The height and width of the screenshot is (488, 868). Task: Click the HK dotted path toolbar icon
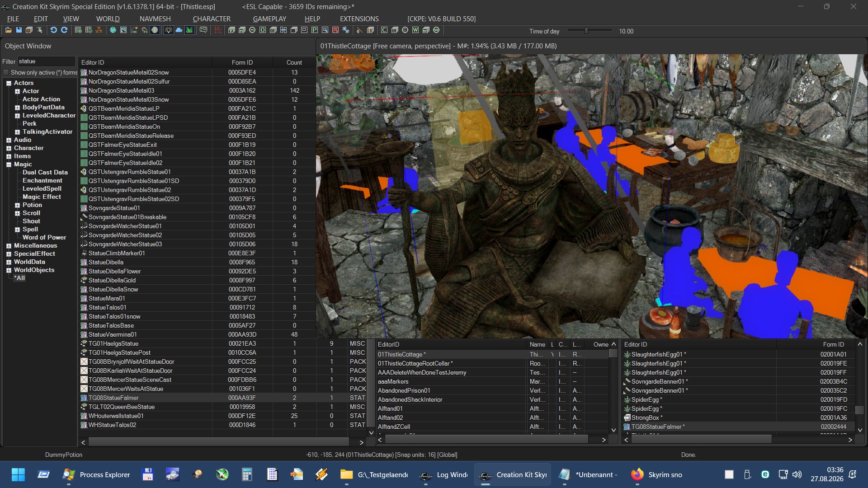coord(134,30)
